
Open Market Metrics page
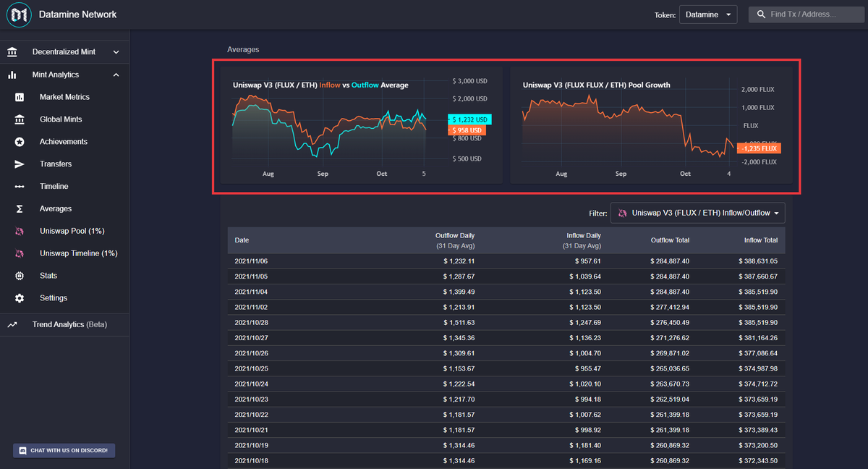coord(64,97)
